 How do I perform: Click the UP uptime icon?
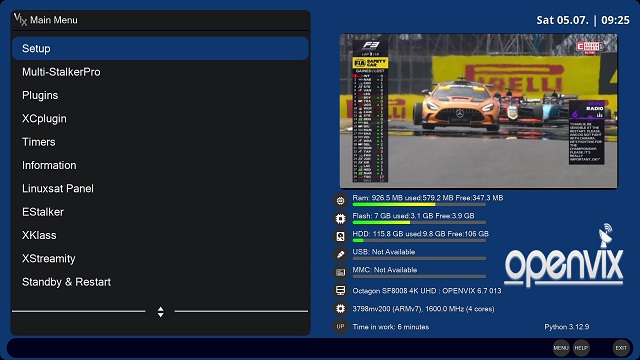click(x=340, y=327)
